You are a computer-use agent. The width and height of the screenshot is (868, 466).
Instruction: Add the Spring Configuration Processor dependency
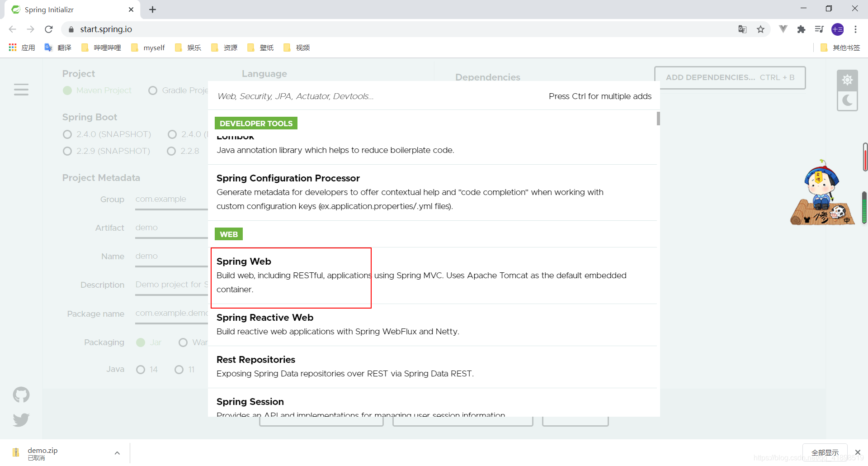pyautogui.click(x=433, y=192)
